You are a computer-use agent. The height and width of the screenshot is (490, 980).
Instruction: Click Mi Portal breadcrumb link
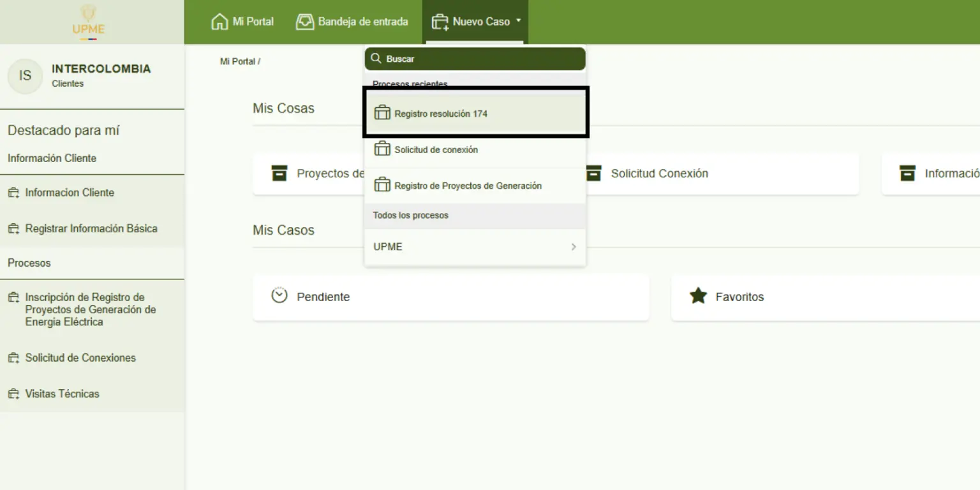coord(237,62)
